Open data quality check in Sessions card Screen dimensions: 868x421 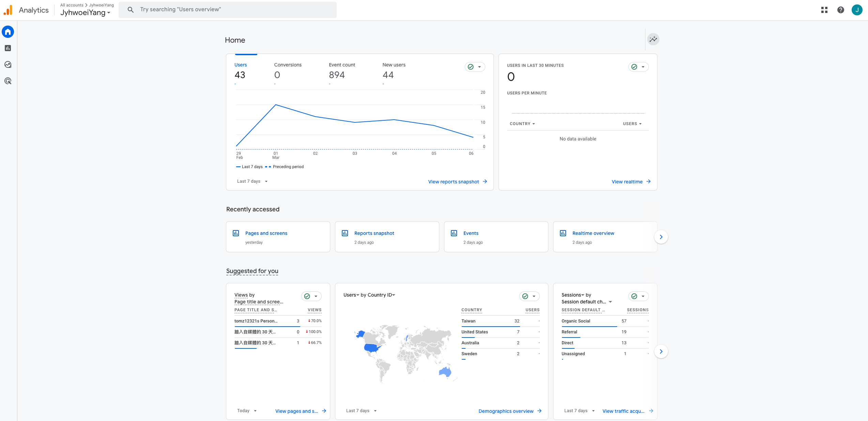tap(639, 296)
